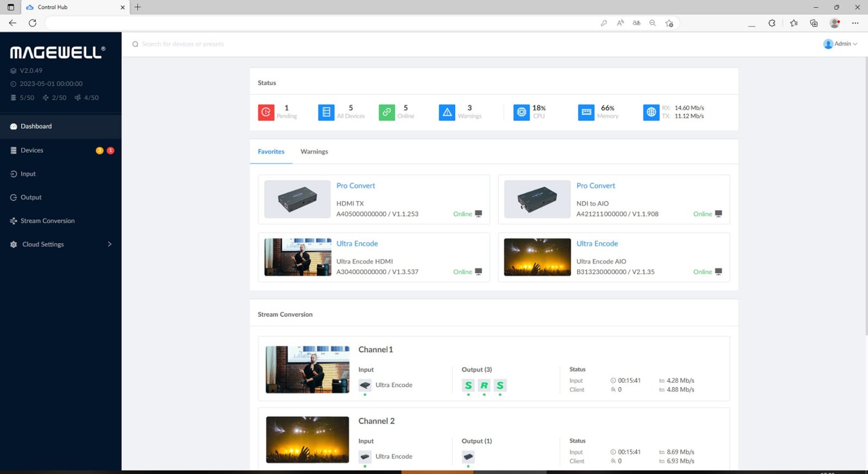Open the Ultra Encode HDMI device link
This screenshot has width=868, height=474.
point(357,244)
